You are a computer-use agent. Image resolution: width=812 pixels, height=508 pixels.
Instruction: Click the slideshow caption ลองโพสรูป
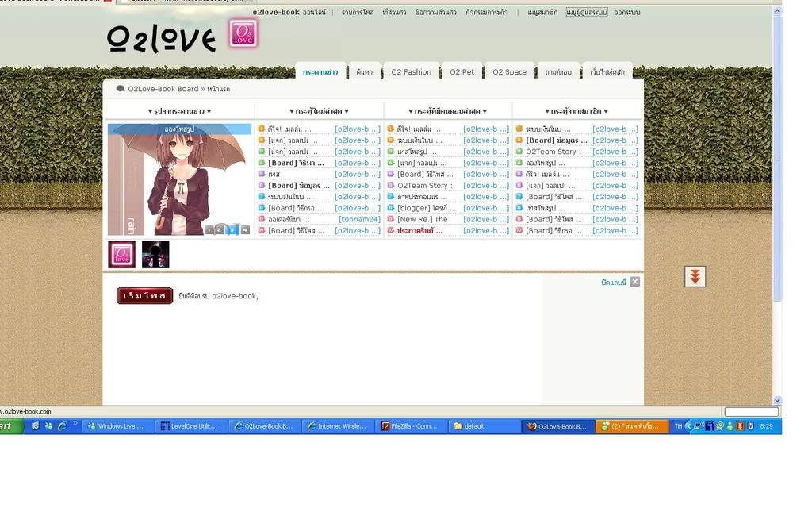[179, 129]
